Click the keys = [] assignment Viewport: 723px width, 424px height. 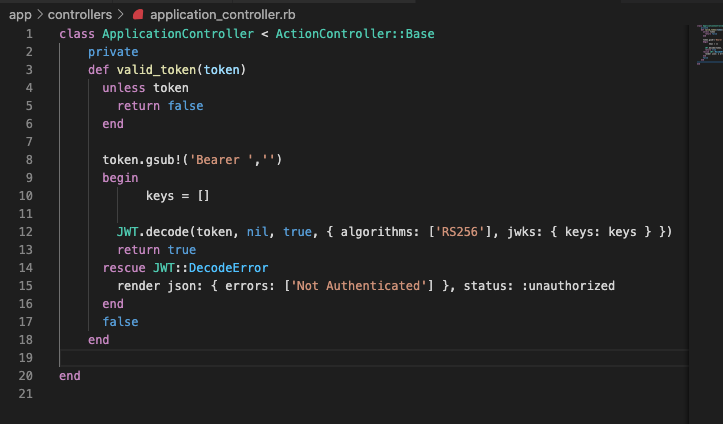pos(178,196)
